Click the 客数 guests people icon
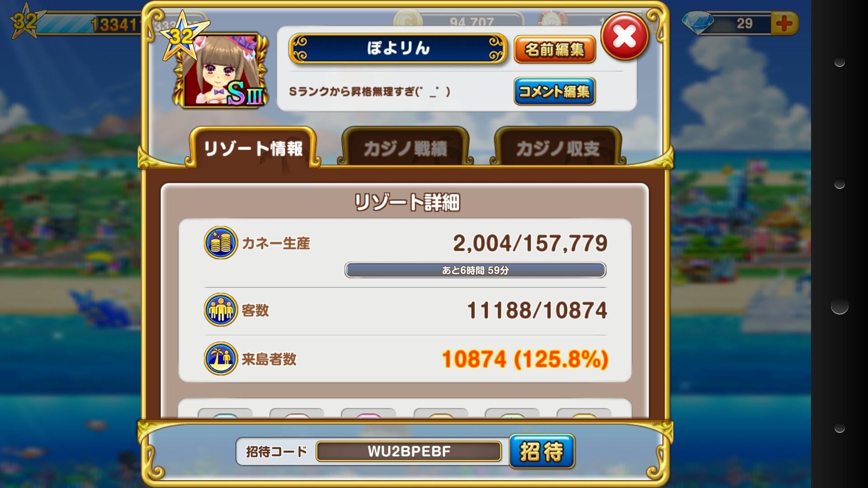Viewport: 868px width, 488px height. [x=221, y=310]
